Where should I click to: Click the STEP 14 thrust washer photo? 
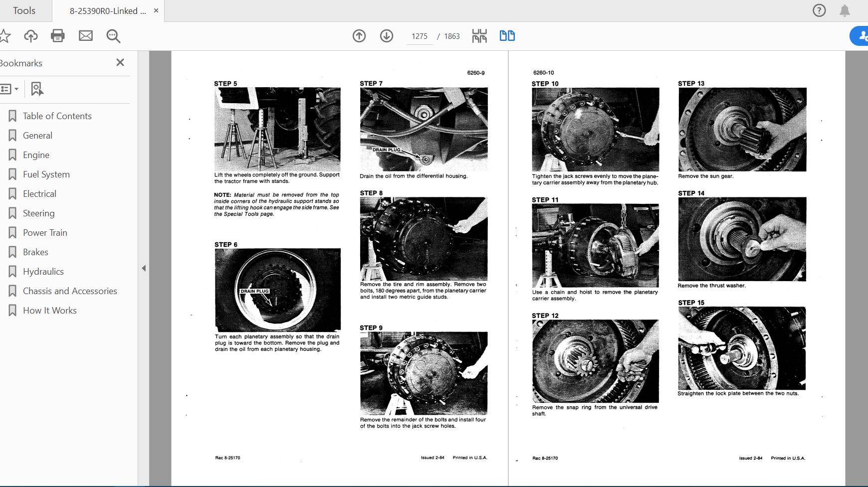(x=742, y=239)
